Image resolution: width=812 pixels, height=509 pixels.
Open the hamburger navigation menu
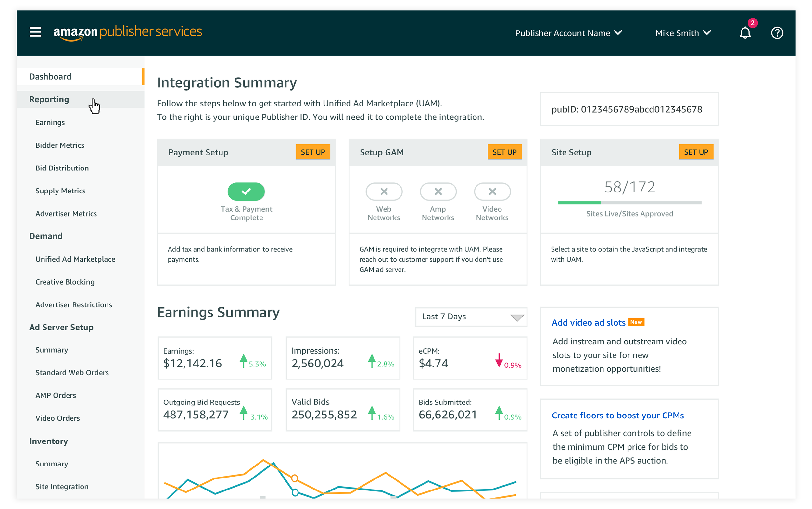(x=35, y=32)
